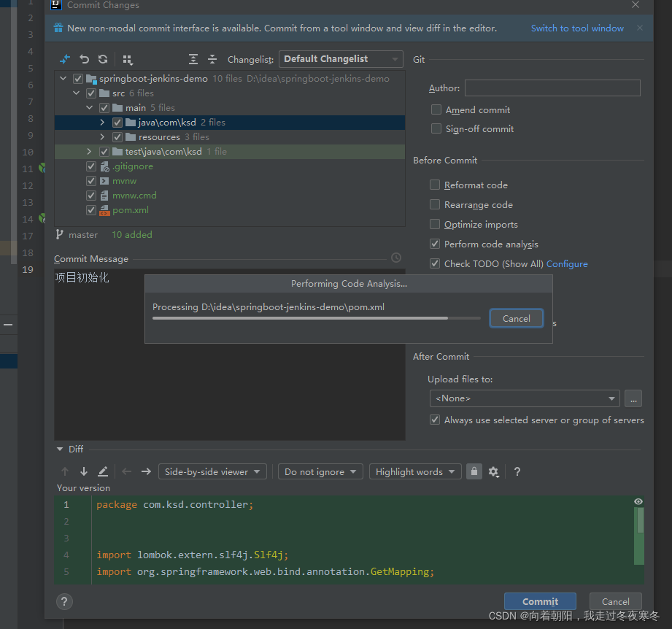
Task: Open the upload server browse button
Action: click(x=633, y=398)
